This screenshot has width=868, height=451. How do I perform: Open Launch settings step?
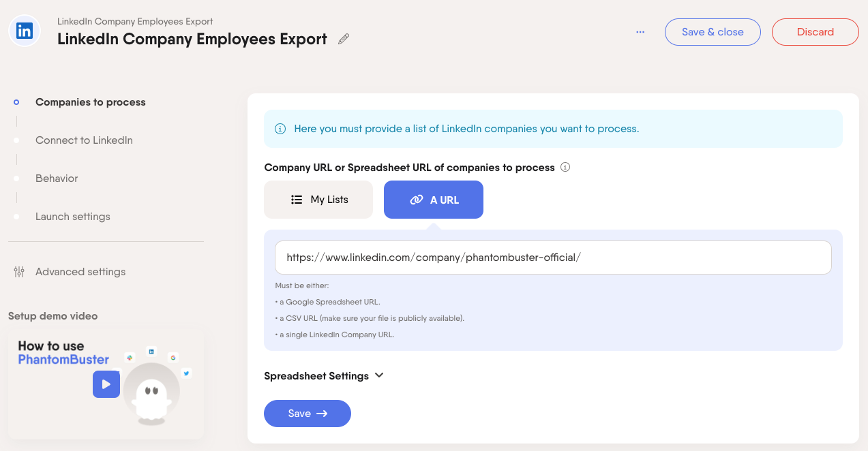[73, 217]
